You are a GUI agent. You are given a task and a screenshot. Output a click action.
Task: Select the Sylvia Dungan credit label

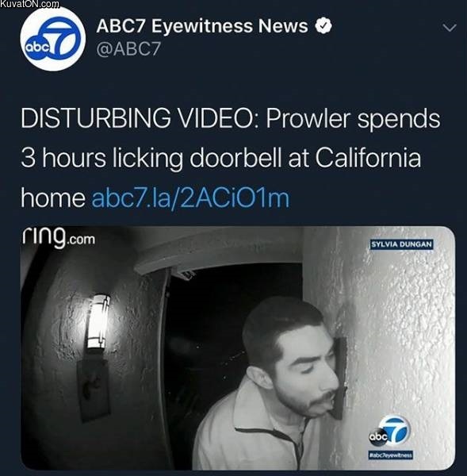pos(402,244)
